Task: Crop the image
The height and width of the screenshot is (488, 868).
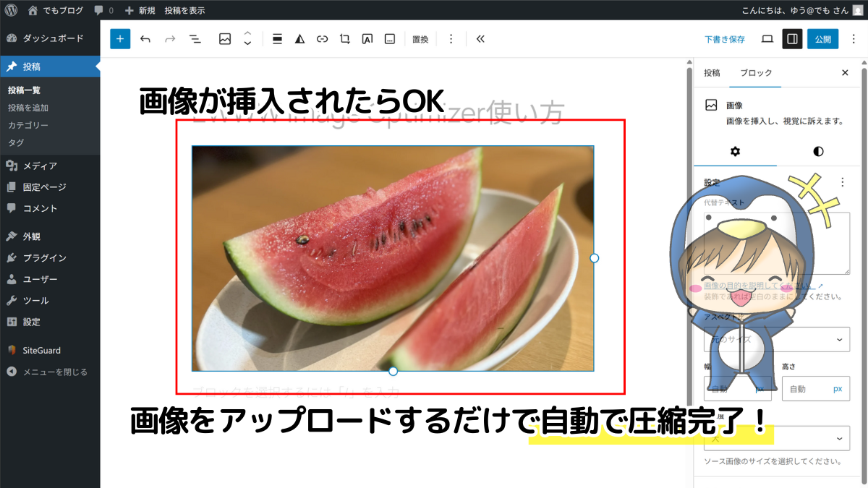Action: (x=344, y=39)
